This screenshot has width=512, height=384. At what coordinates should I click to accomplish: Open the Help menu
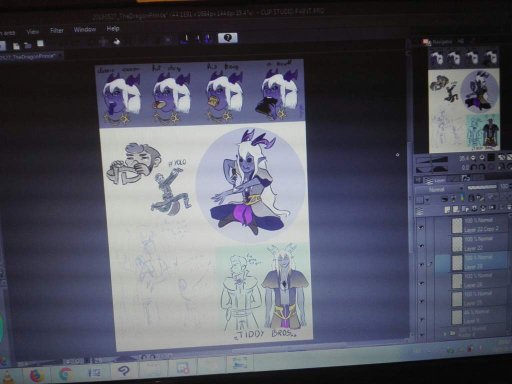click(113, 29)
